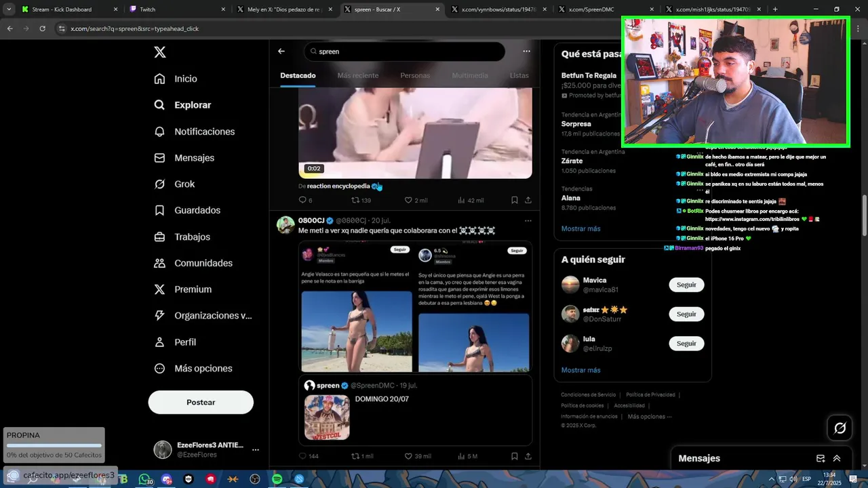Viewport: 868px width, 488px height.
Task: Click the quoted spreen post thumbnail image
Action: coord(327,418)
